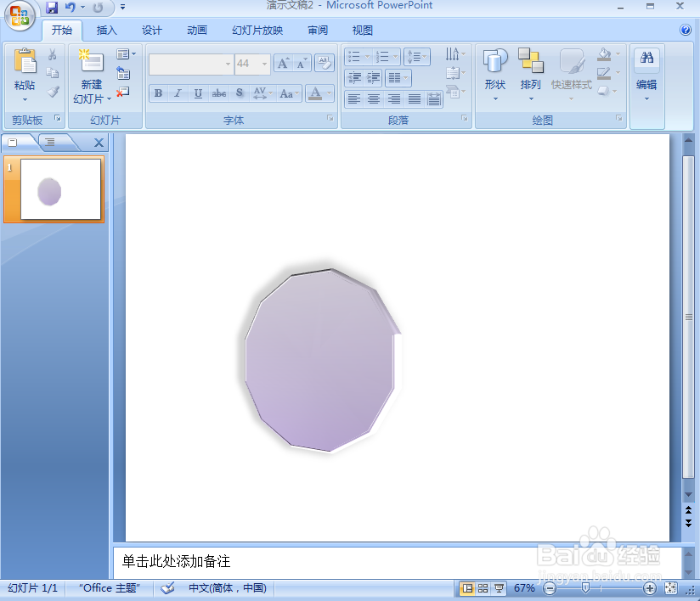Zoom in with plus button
The height and width of the screenshot is (601, 700).
click(650, 588)
